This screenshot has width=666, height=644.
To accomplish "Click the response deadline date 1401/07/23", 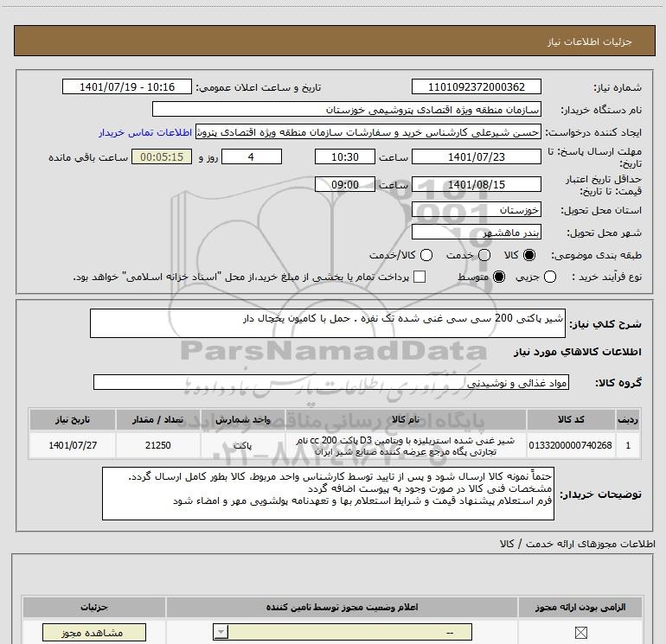I will point(476,157).
